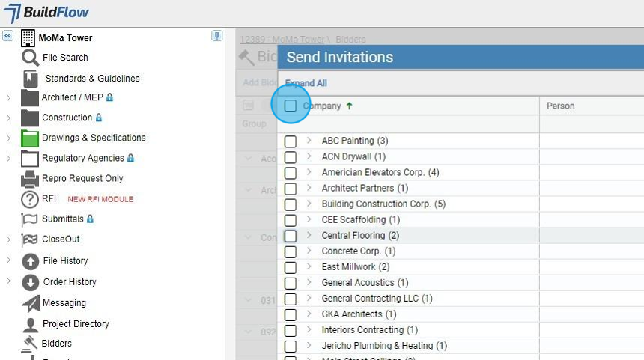This screenshot has height=360, width=644.
Task: Check the Central Flooring checkbox
Action: click(x=291, y=236)
